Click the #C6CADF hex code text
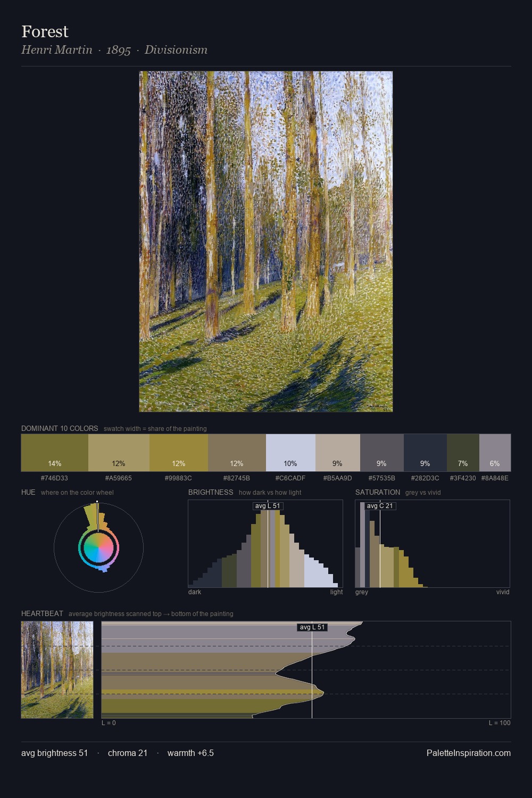Image resolution: width=532 pixels, height=798 pixels. 290,478
